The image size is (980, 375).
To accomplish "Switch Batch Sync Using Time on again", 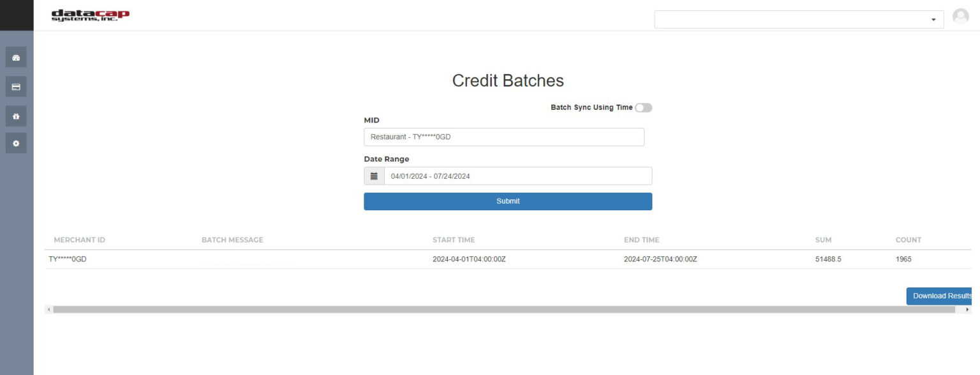I will pyautogui.click(x=643, y=107).
